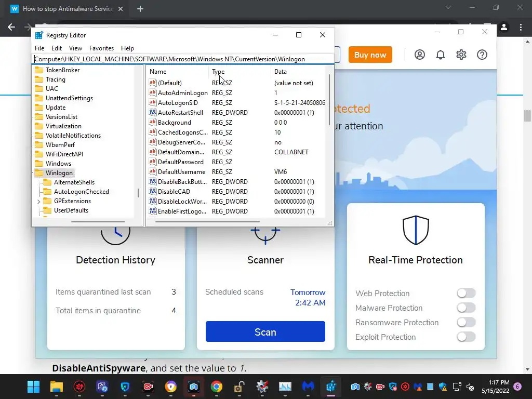This screenshot has height=399, width=532.
Task: Open Malwarebytes help icon
Action: click(482, 55)
